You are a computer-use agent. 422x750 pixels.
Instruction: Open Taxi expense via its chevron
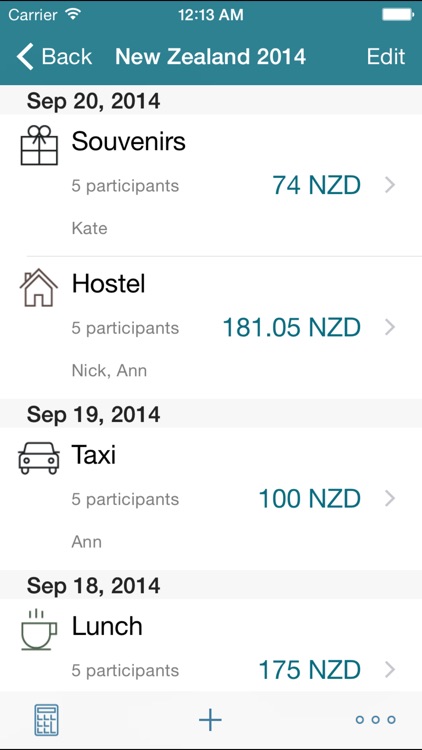[x=390, y=499]
